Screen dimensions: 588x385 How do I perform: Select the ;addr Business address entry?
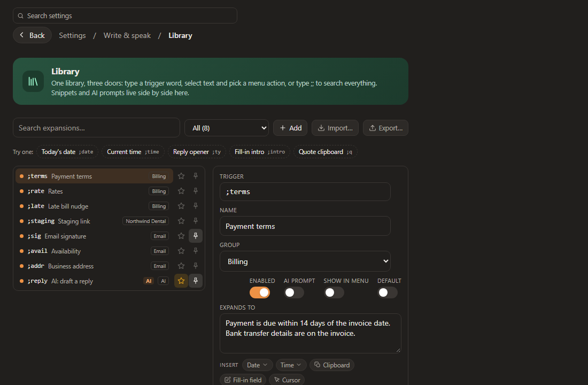point(94,266)
